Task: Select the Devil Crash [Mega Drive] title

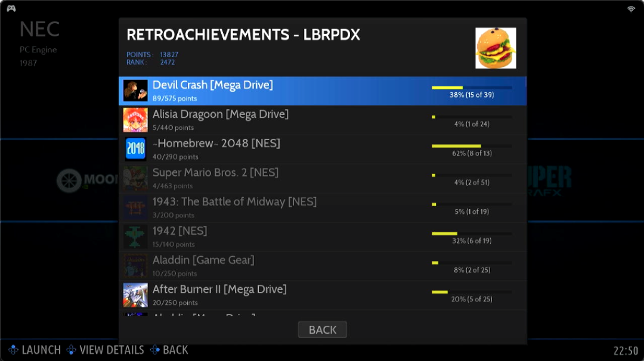Action: click(x=213, y=85)
